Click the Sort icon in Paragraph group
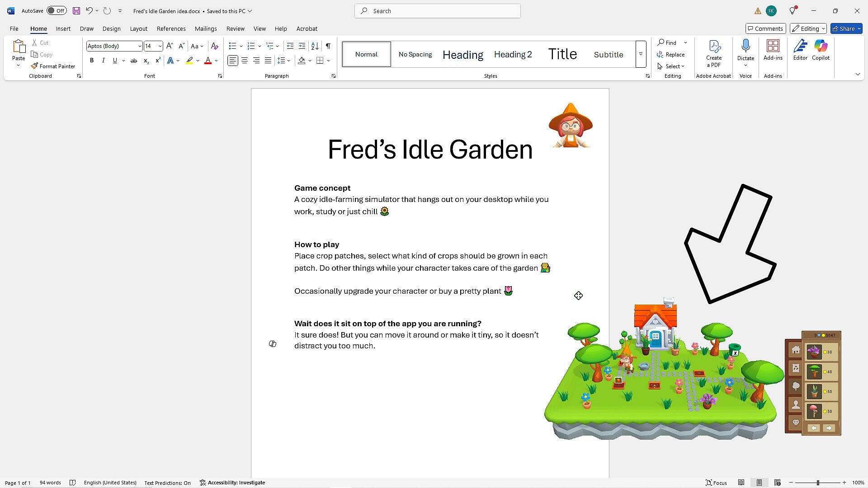This screenshot has height=488, width=868. click(315, 46)
